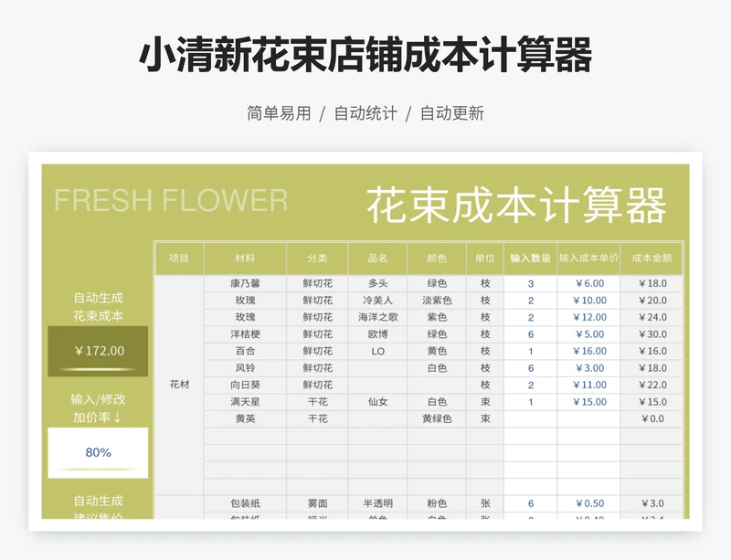Click the ¥16.00 unit cost cell
Screen dimensions: 731x560
click(588, 351)
